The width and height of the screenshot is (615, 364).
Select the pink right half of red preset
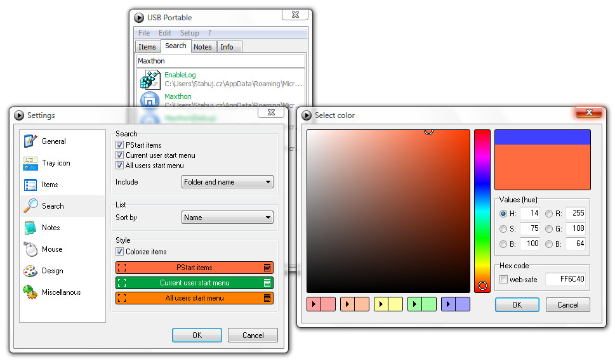pos(328,304)
